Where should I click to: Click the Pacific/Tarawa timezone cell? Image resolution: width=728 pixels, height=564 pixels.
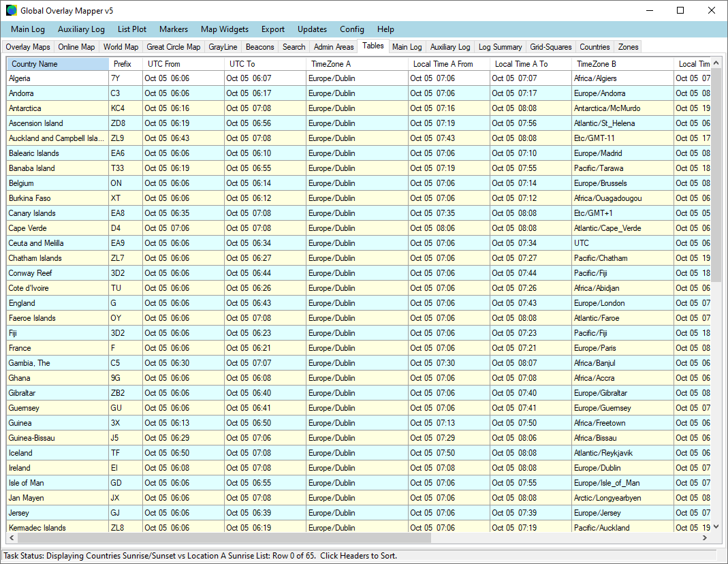pos(622,168)
